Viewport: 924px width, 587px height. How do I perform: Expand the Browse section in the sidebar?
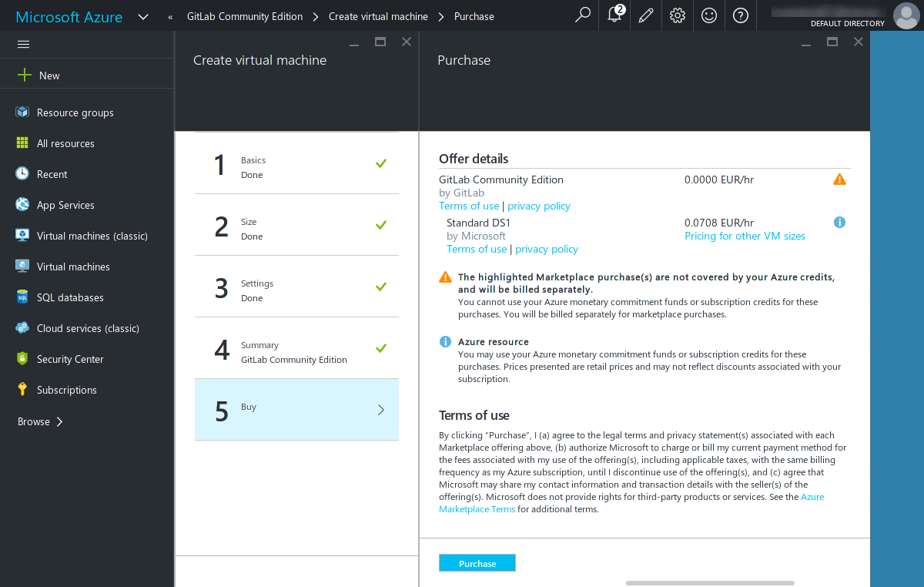click(37, 421)
